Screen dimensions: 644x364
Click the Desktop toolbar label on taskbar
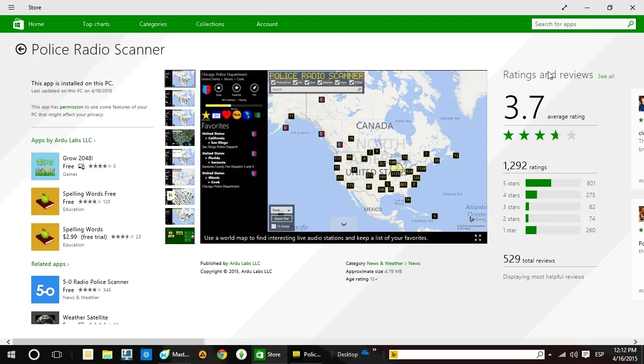(348, 355)
